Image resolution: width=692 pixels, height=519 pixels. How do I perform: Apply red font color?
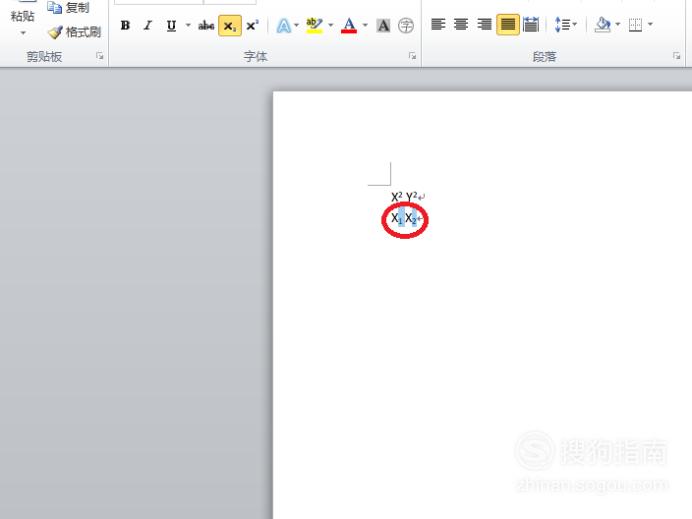(349, 26)
